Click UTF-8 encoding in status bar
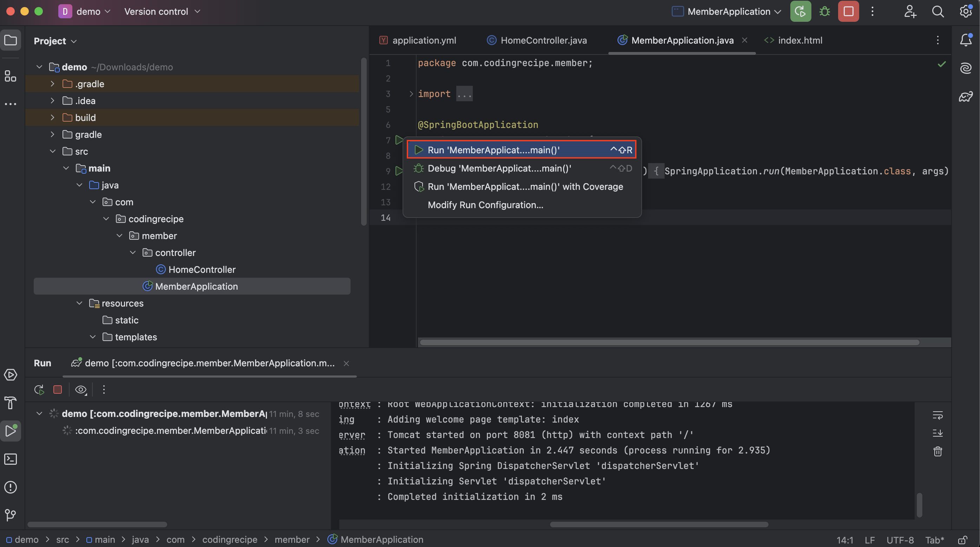980x547 pixels. 900,540
